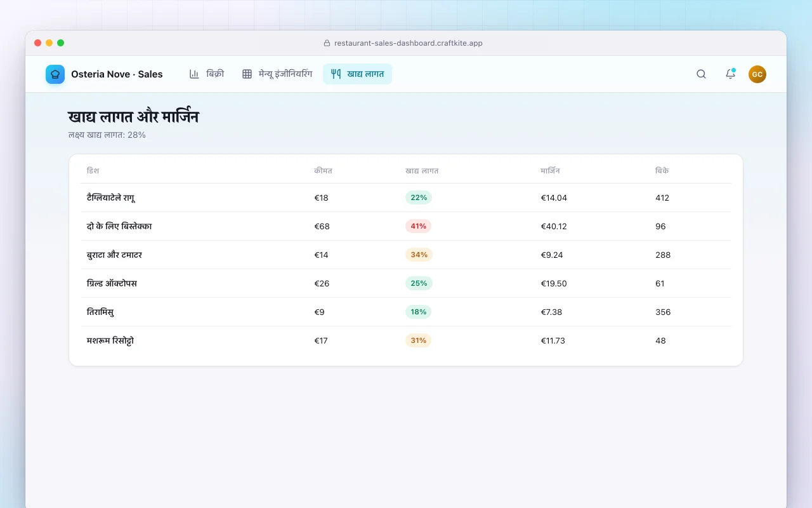Click the €19.50 margin value
812x508 pixels.
point(554,283)
